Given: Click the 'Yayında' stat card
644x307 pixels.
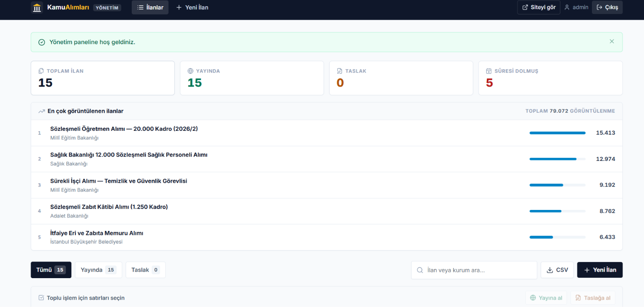Looking at the screenshot, I should pyautogui.click(x=252, y=78).
